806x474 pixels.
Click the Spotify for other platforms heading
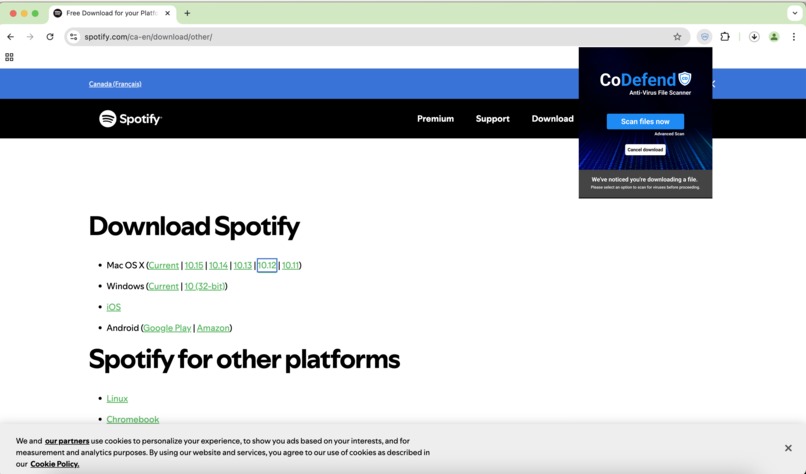[244, 359]
